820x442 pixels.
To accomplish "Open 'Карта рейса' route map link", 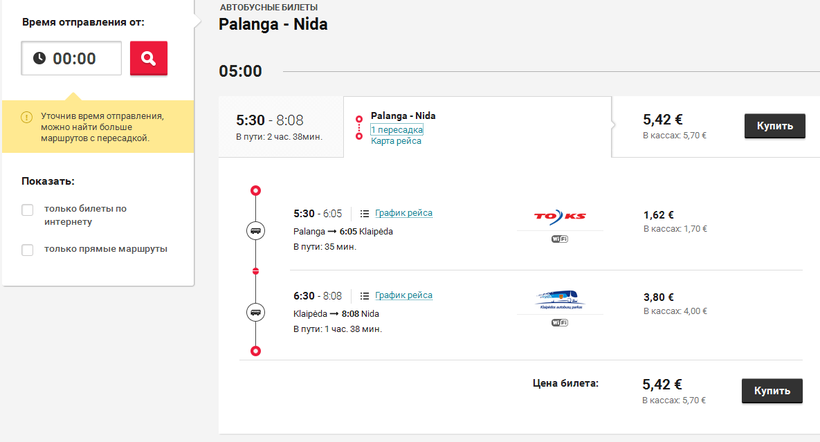I will 396,141.
